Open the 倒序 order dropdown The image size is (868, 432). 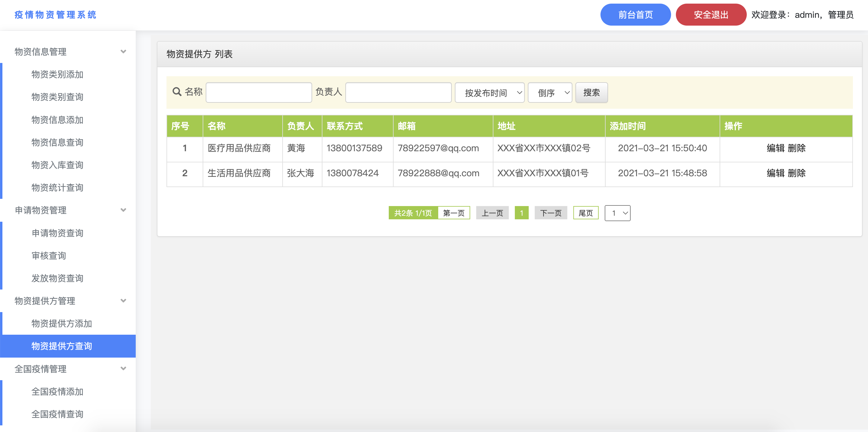[550, 92]
